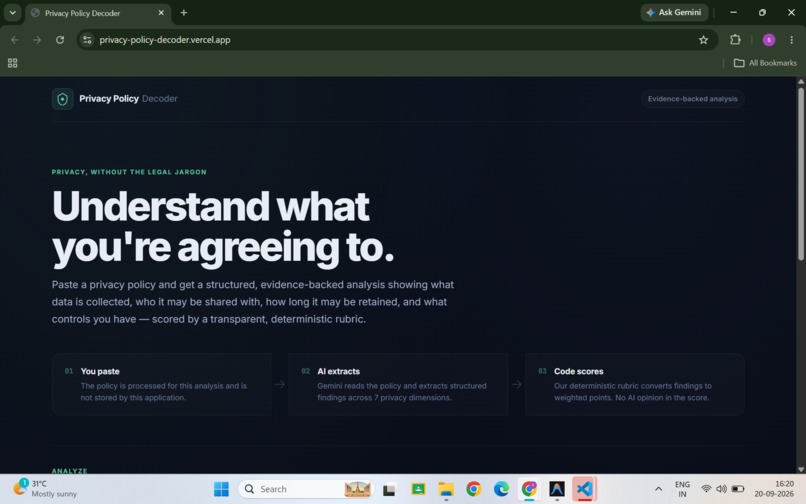
Task: Open the ENG IN language switcher
Action: tap(682, 489)
